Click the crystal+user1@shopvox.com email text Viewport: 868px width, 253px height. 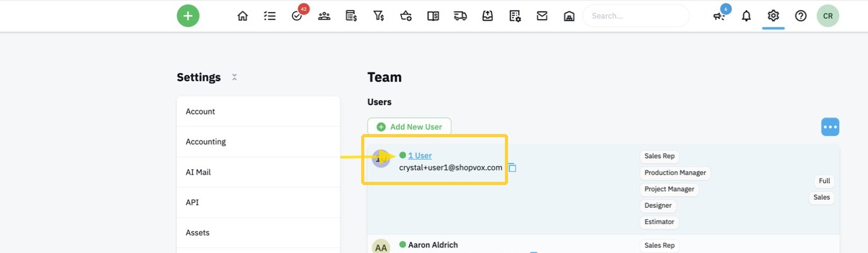(451, 168)
